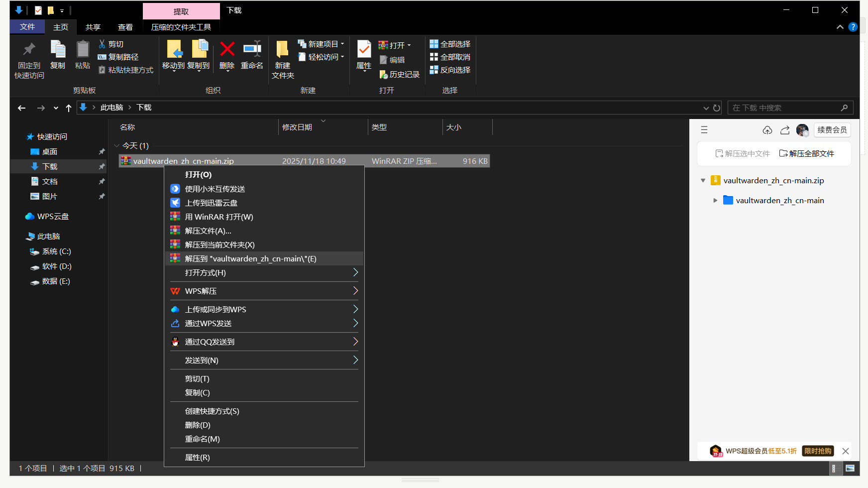Select 软件 (D:) drive in sidebar
The width and height of the screenshot is (868, 488).
pyautogui.click(x=56, y=266)
